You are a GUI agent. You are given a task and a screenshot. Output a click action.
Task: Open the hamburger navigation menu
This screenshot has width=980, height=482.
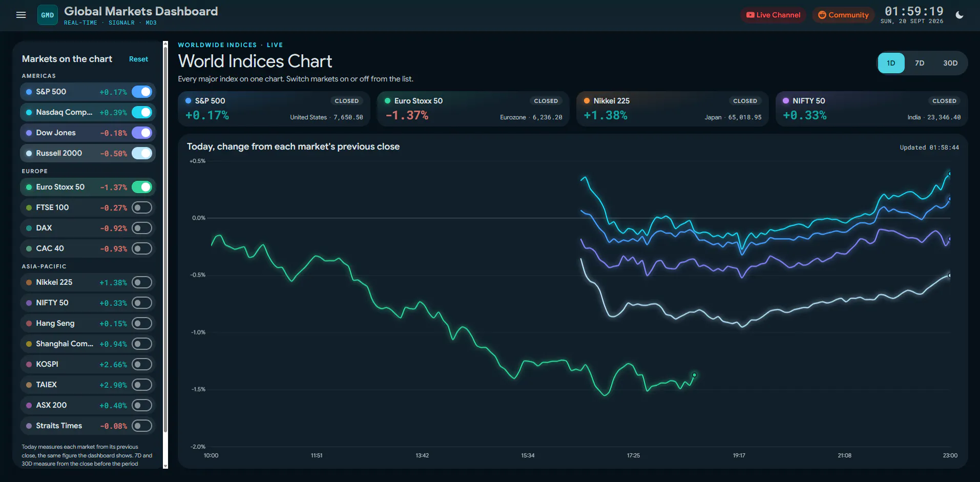click(x=21, y=15)
